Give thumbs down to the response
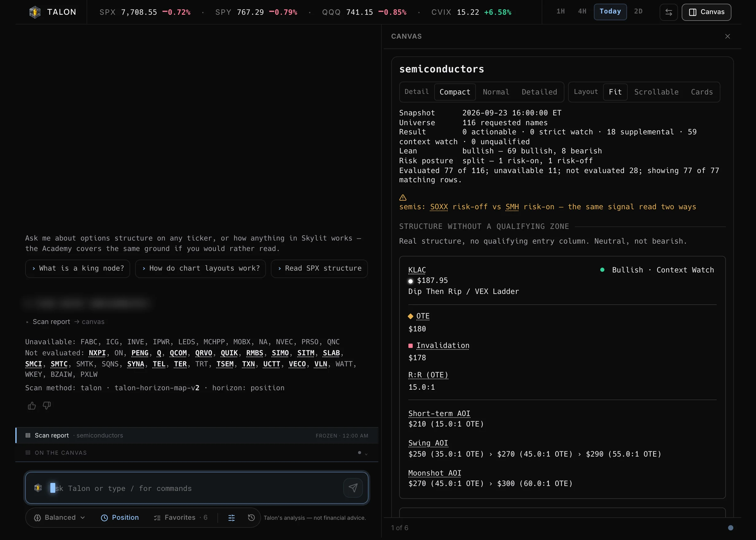756x540 pixels. click(47, 406)
